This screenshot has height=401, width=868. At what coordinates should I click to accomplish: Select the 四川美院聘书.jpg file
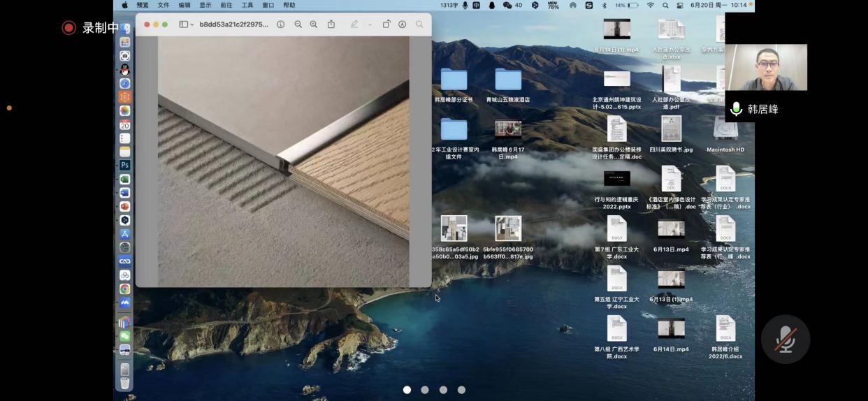[x=671, y=129]
